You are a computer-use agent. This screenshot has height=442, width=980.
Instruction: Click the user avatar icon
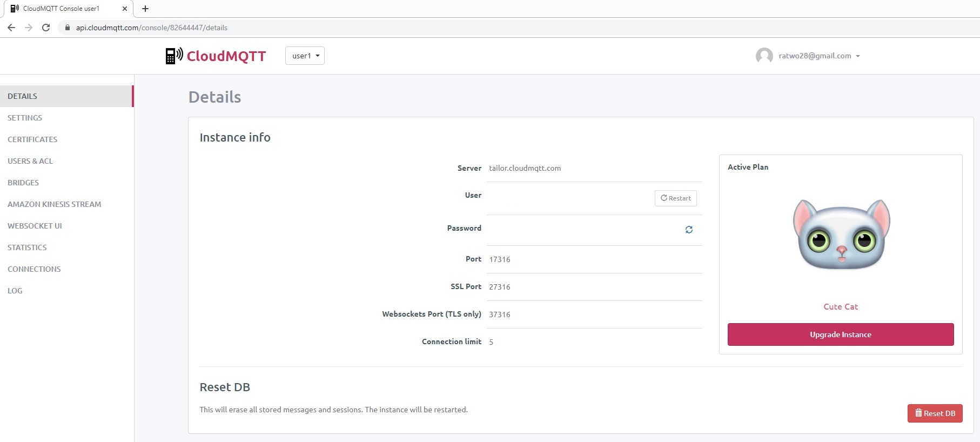(764, 56)
